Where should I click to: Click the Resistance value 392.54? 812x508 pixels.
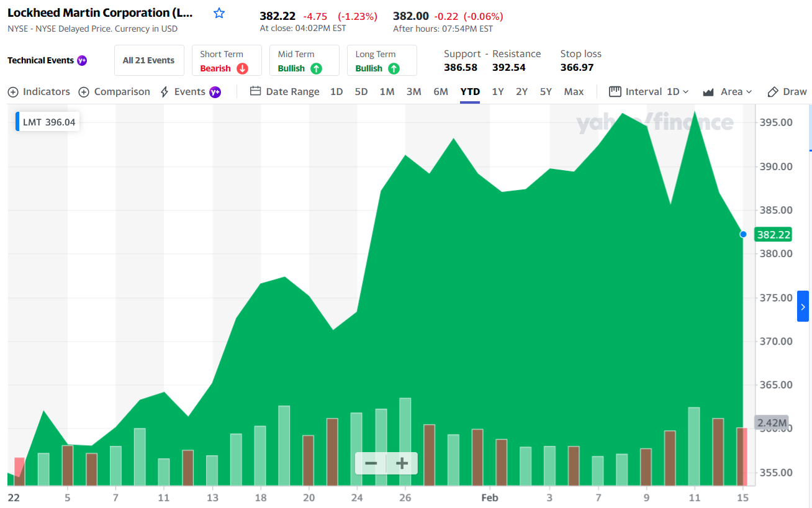(509, 68)
